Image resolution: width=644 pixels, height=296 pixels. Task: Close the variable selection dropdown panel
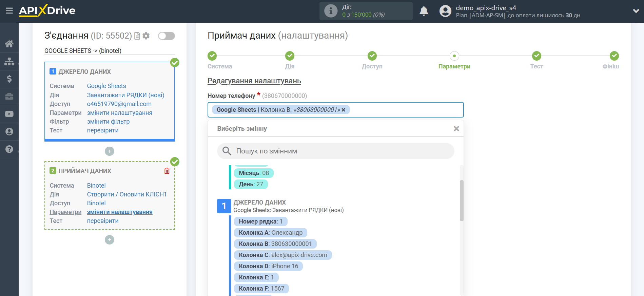[x=456, y=129]
